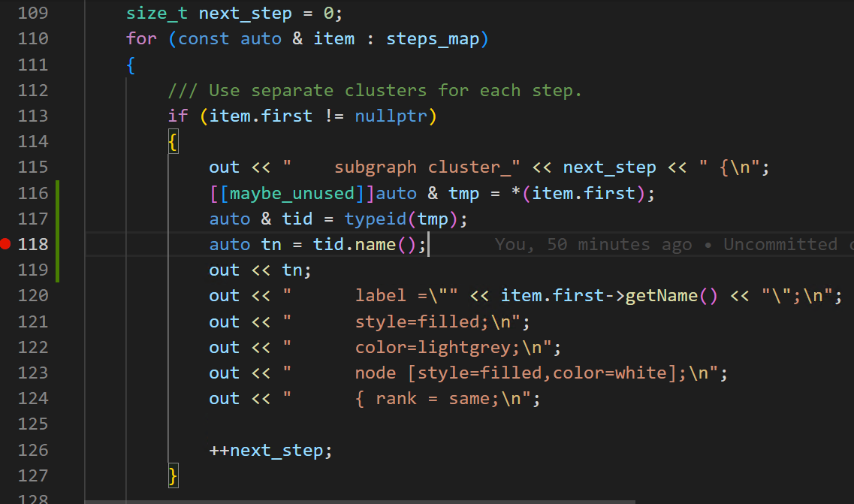
Task: Click the Uncommitted text in the blame annotation
Action: tap(780, 243)
